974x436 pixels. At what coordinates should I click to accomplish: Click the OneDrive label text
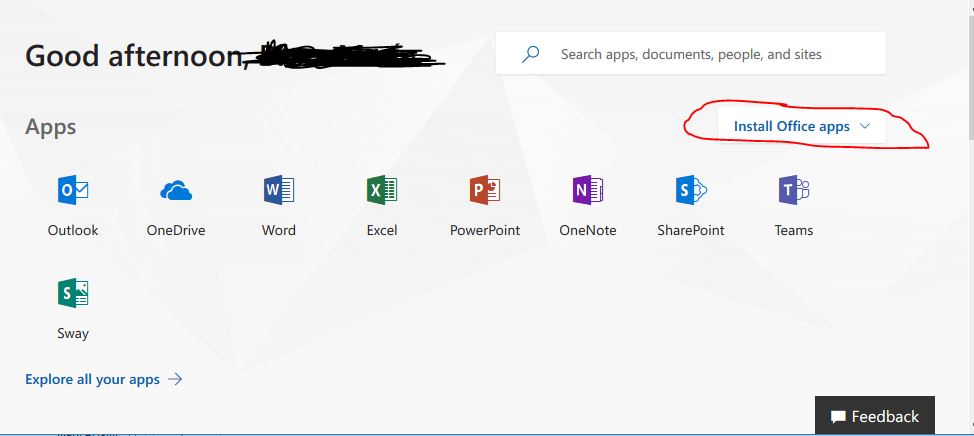pyautogui.click(x=176, y=230)
